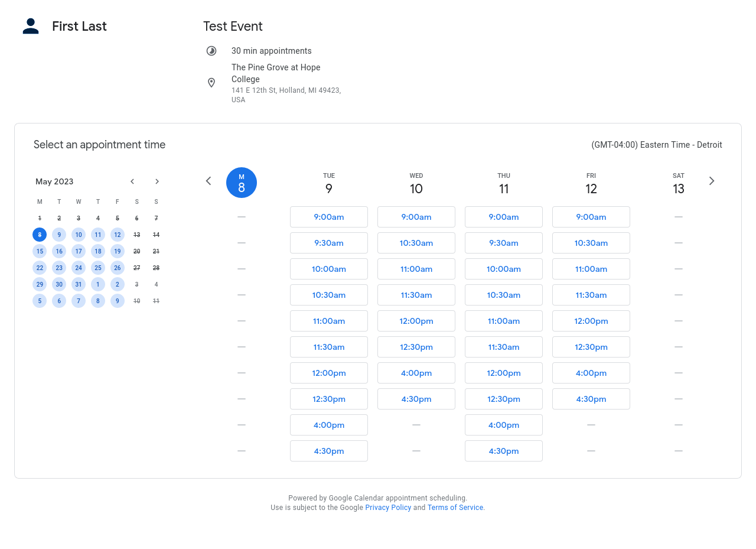Show next week of appointment slots
The height and width of the screenshot is (549, 756).
click(712, 181)
